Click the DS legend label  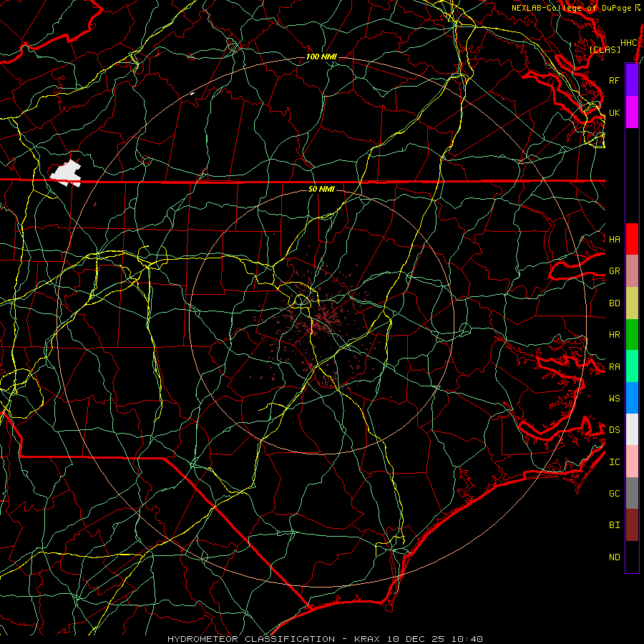[615, 429]
